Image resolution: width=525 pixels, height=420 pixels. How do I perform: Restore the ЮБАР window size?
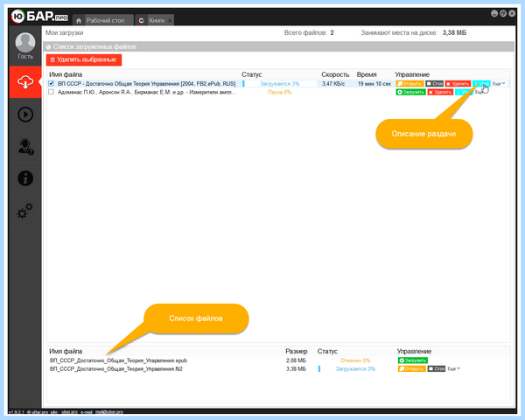(x=503, y=13)
